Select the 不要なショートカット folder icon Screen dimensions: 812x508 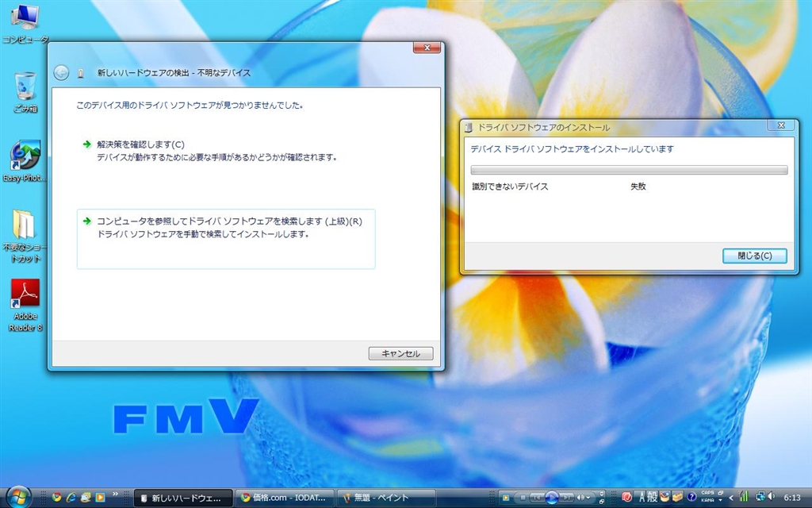coord(23,236)
